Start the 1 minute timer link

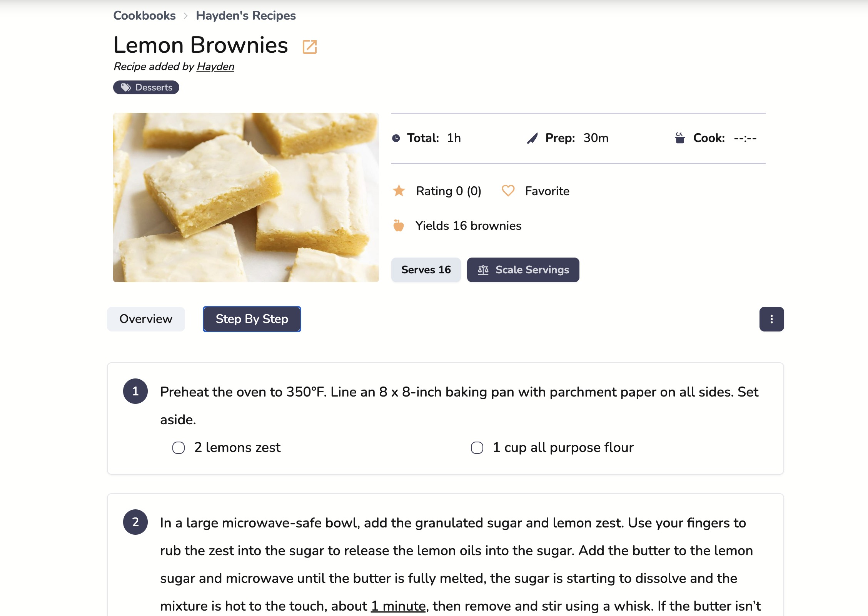coord(398,606)
